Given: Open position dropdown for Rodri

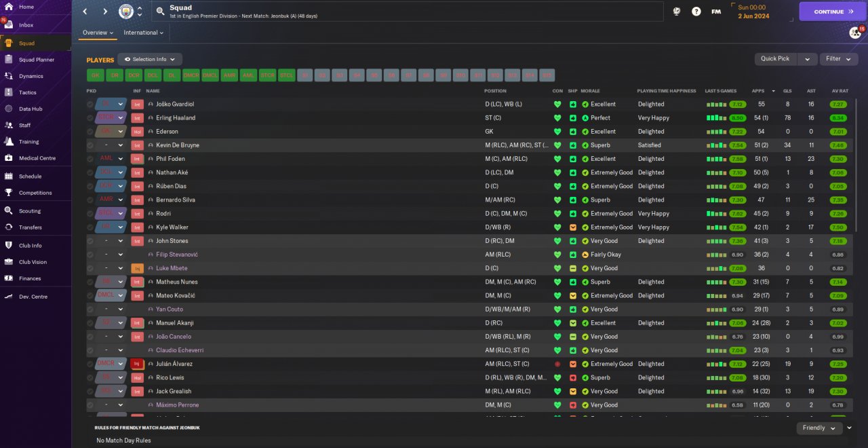Looking at the screenshot, I should coord(121,214).
